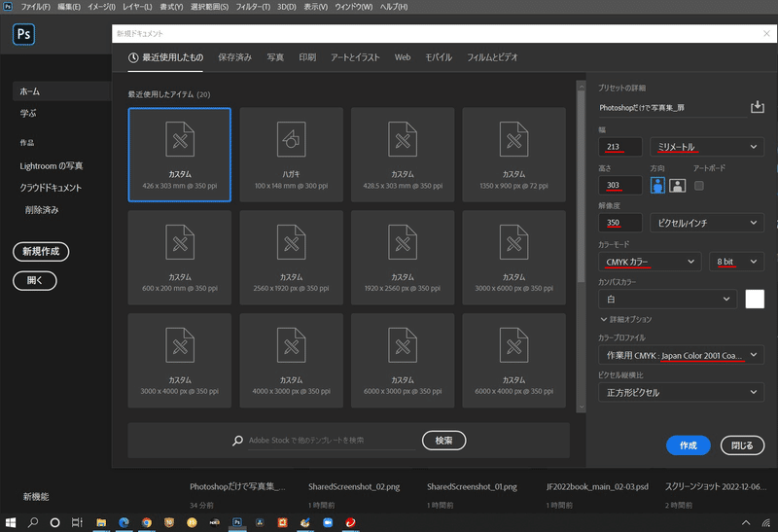Switch to the Web tab
This screenshot has width=778, height=532.
click(403, 57)
